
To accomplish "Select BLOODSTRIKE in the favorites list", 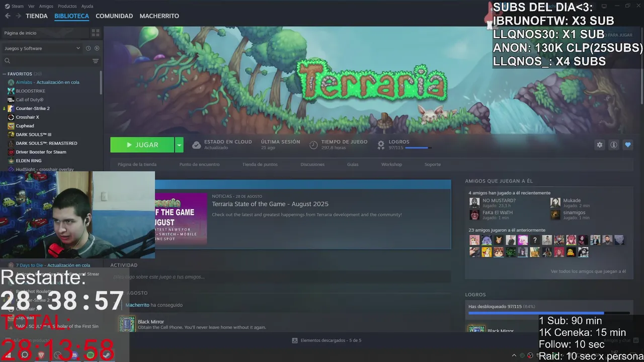I will click(30, 91).
